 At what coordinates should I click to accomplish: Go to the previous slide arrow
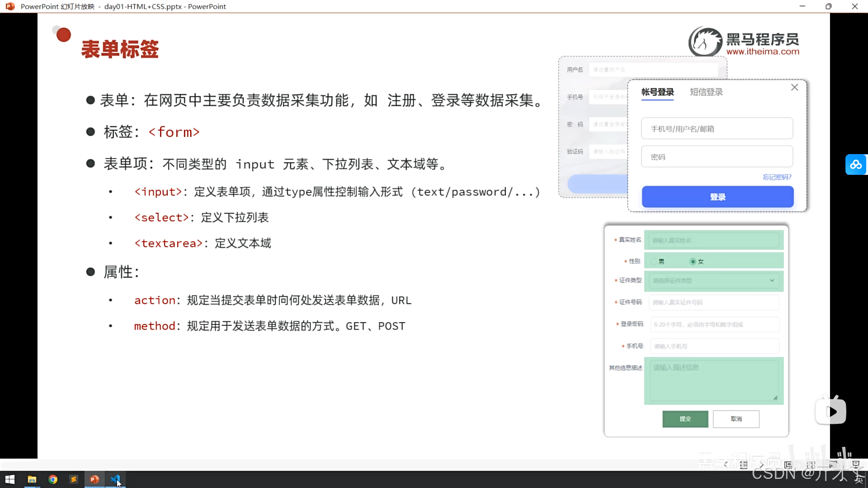tap(726, 465)
